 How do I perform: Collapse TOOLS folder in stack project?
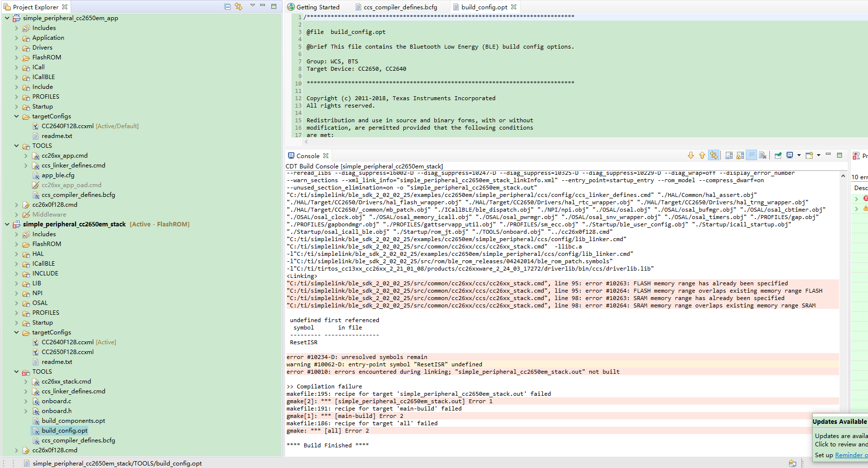pos(16,372)
